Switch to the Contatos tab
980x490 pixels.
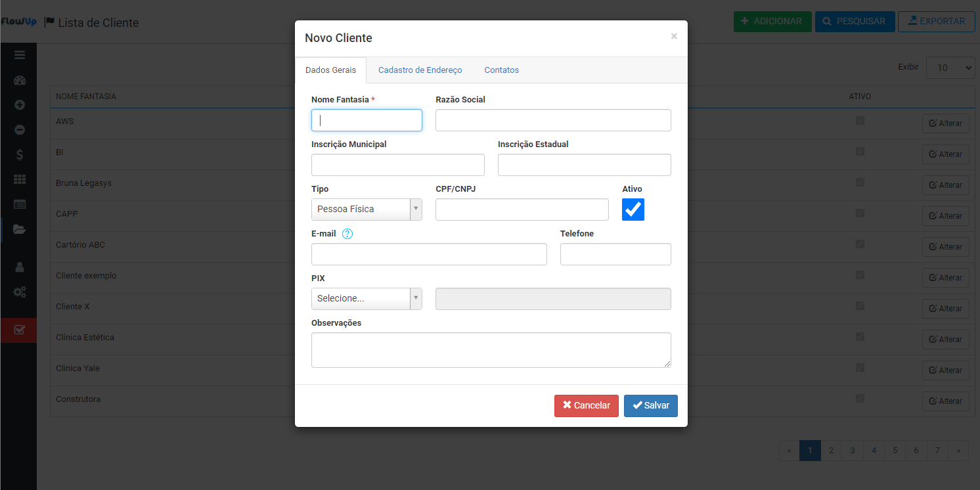[x=502, y=70]
